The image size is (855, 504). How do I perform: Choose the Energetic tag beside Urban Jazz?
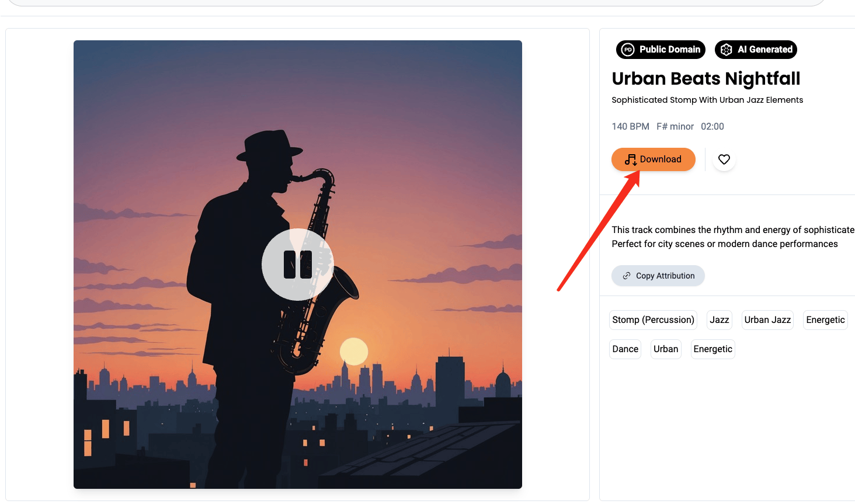[825, 320]
